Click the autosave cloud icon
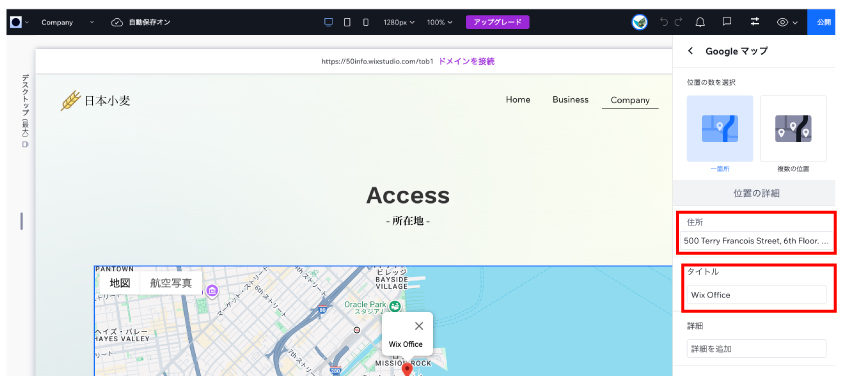This screenshot has height=384, width=842. pos(117,23)
